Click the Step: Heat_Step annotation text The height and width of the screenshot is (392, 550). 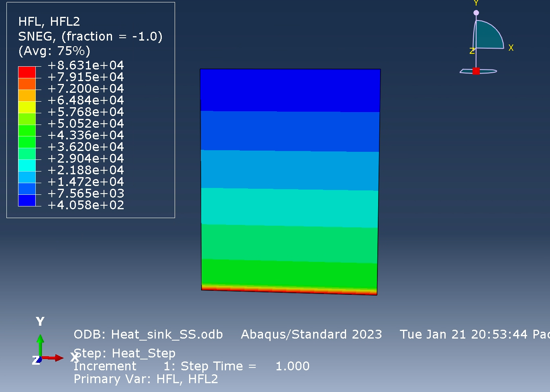point(124,353)
